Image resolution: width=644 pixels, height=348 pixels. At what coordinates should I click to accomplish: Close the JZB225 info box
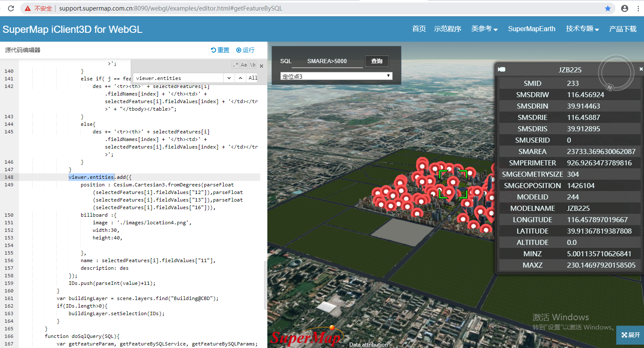pyautogui.click(x=641, y=69)
